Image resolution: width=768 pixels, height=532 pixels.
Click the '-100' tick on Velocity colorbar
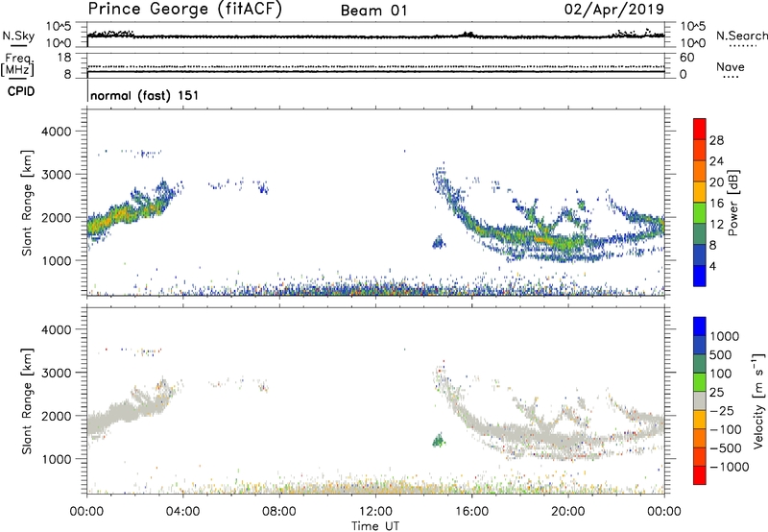point(726,429)
